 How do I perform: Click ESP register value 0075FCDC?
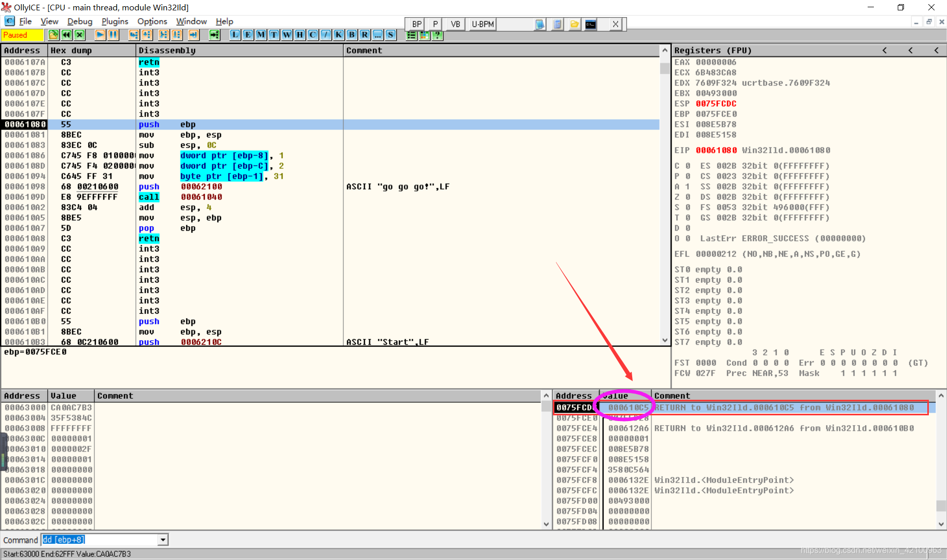pyautogui.click(x=716, y=104)
